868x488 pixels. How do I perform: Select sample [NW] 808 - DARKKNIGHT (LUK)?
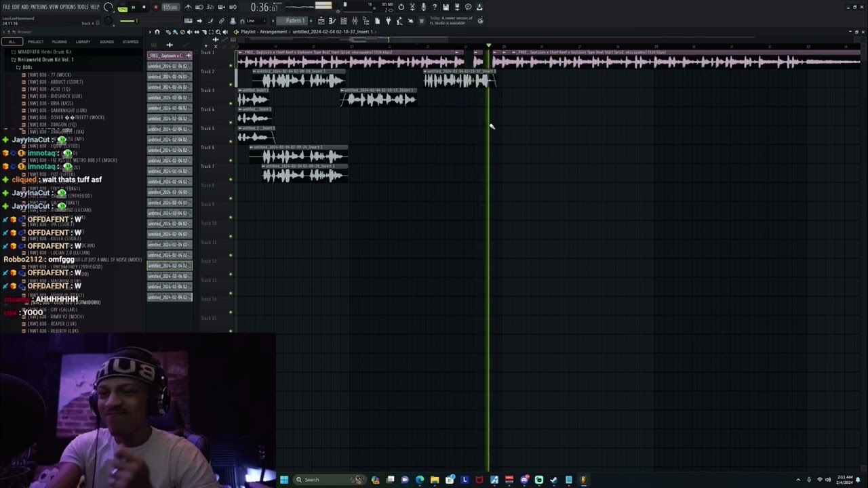pos(56,110)
